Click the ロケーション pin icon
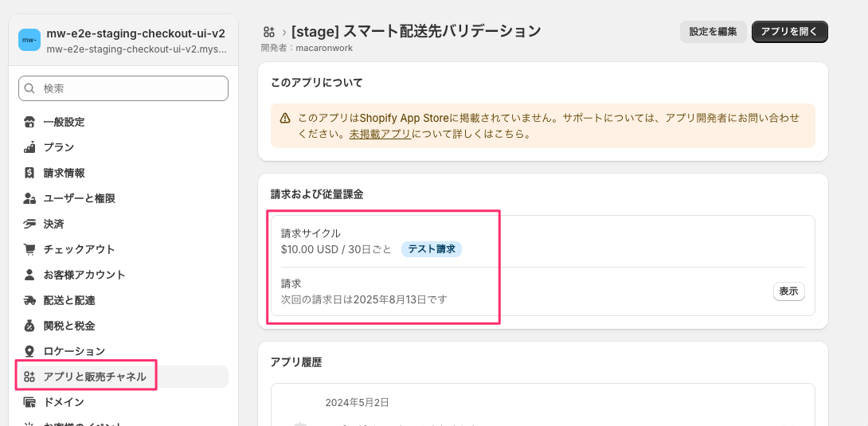Image resolution: width=868 pixels, height=426 pixels. (x=29, y=351)
